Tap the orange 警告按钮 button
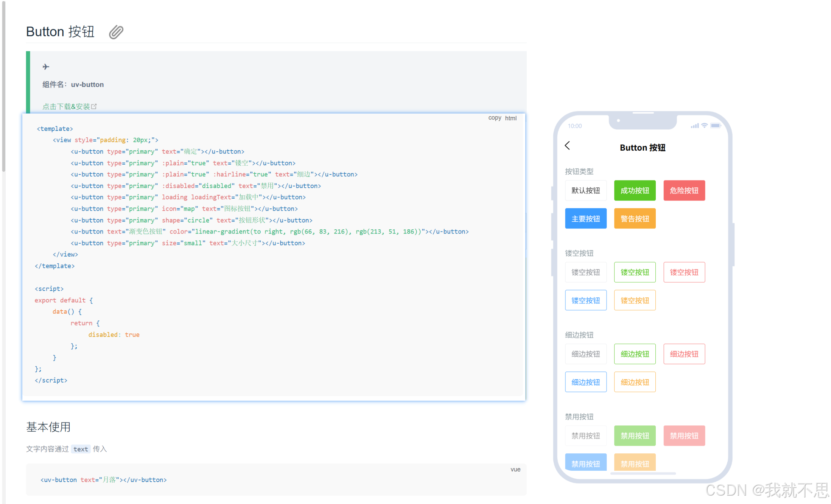831x504 pixels. 635,219
